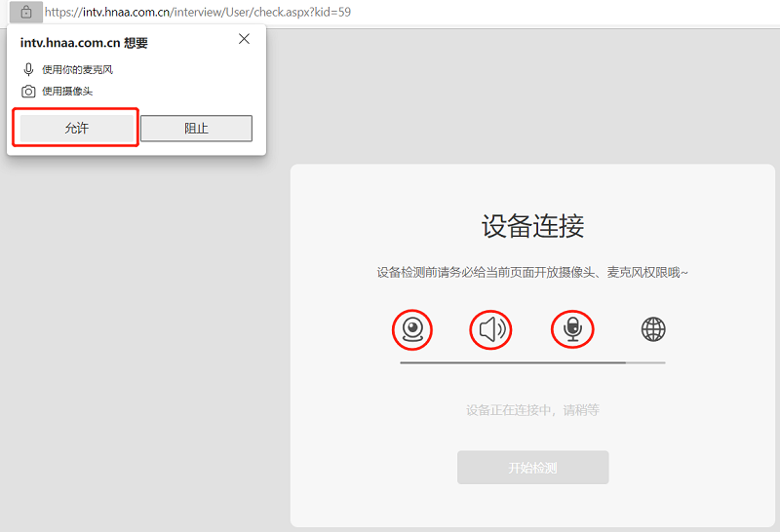The image size is (780, 532).
Task: Click the filled part of the connection progress bar
Action: click(512, 362)
